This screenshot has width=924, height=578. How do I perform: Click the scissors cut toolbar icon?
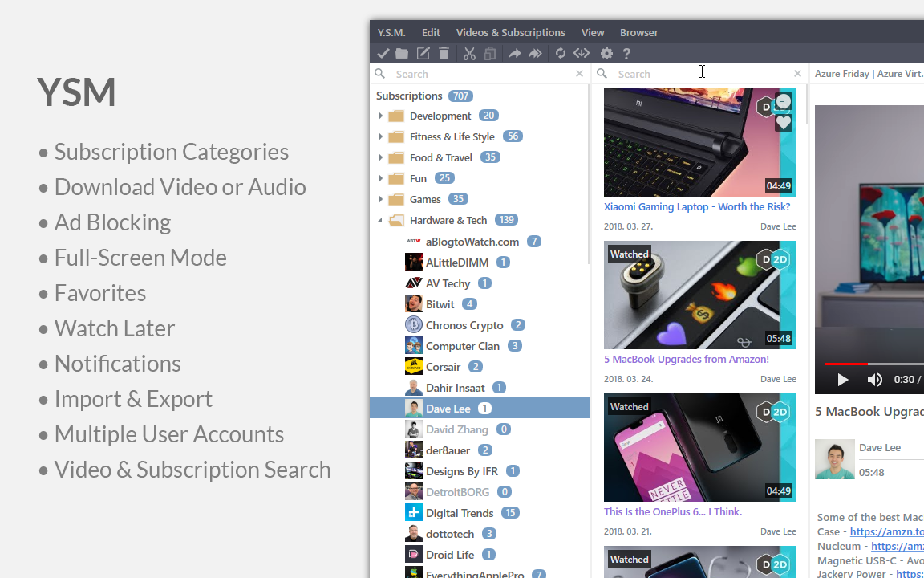(469, 54)
